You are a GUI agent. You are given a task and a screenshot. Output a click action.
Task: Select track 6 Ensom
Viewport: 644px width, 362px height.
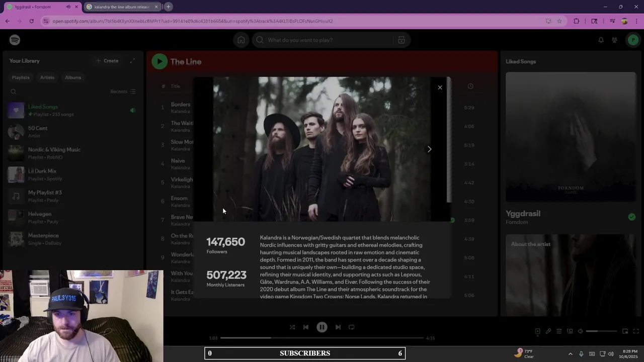[179, 198]
